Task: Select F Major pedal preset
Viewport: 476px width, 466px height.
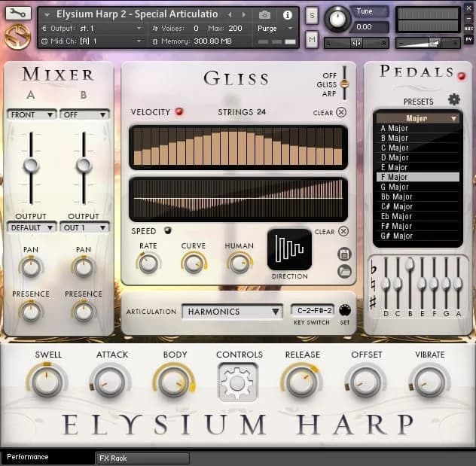Action: pyautogui.click(x=417, y=177)
